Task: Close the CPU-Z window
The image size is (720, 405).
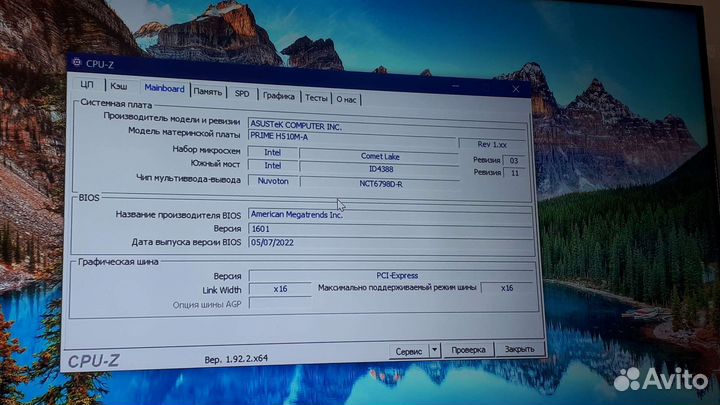Action: (x=516, y=89)
